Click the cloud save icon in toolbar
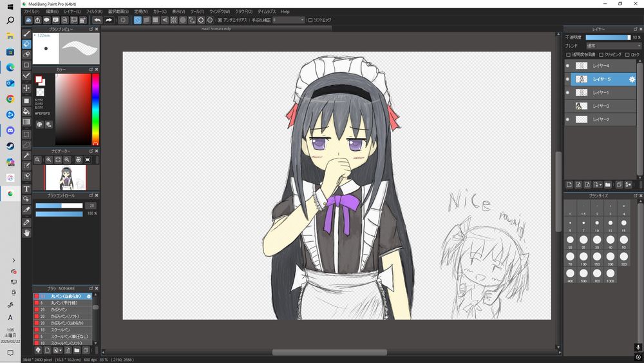644x363 pixels. (x=28, y=20)
